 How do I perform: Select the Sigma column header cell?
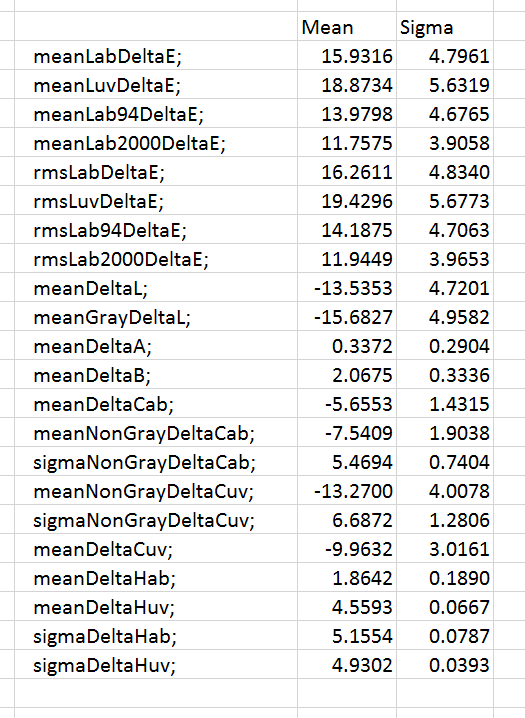(x=444, y=27)
